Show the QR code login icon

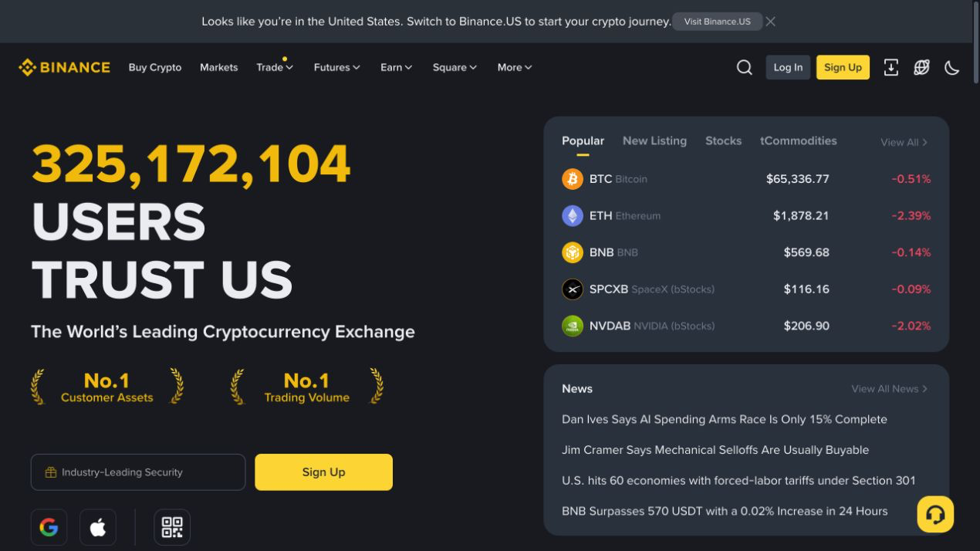[172, 527]
